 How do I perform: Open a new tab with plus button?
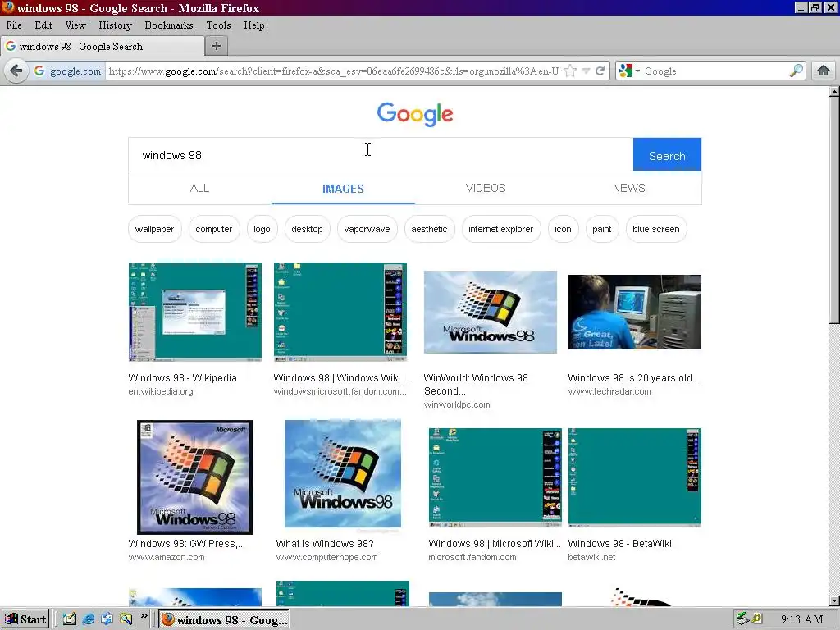point(217,46)
